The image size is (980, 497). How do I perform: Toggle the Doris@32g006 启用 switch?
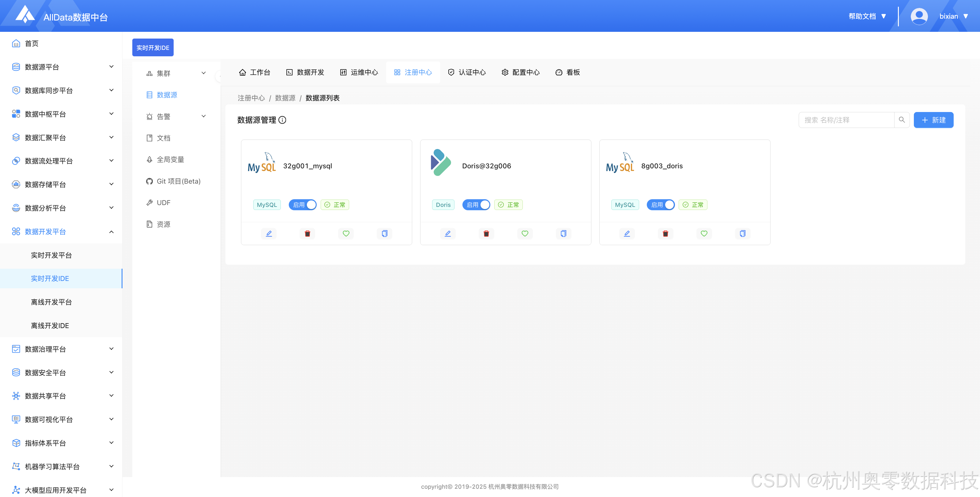point(476,204)
